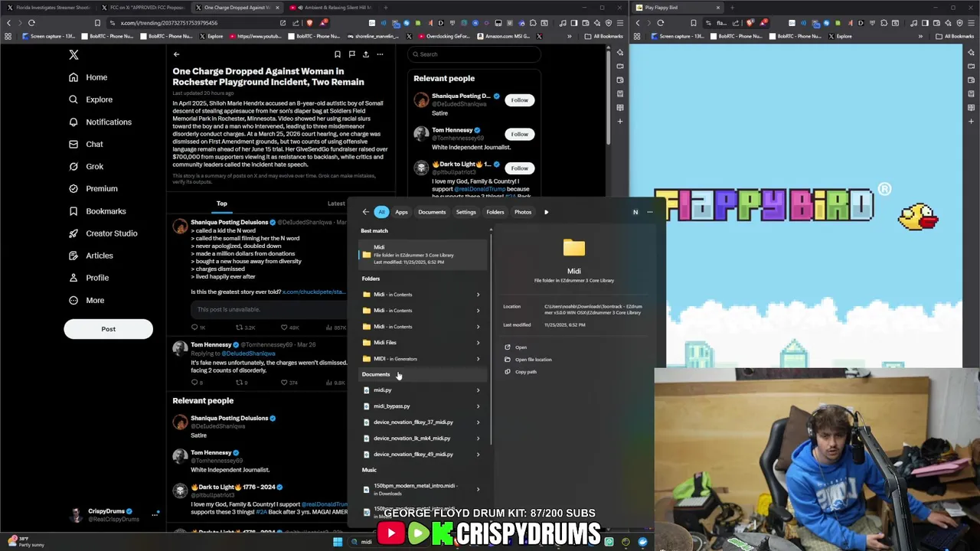The height and width of the screenshot is (551, 980).
Task: Follow Dark to Light account
Action: click(x=520, y=168)
